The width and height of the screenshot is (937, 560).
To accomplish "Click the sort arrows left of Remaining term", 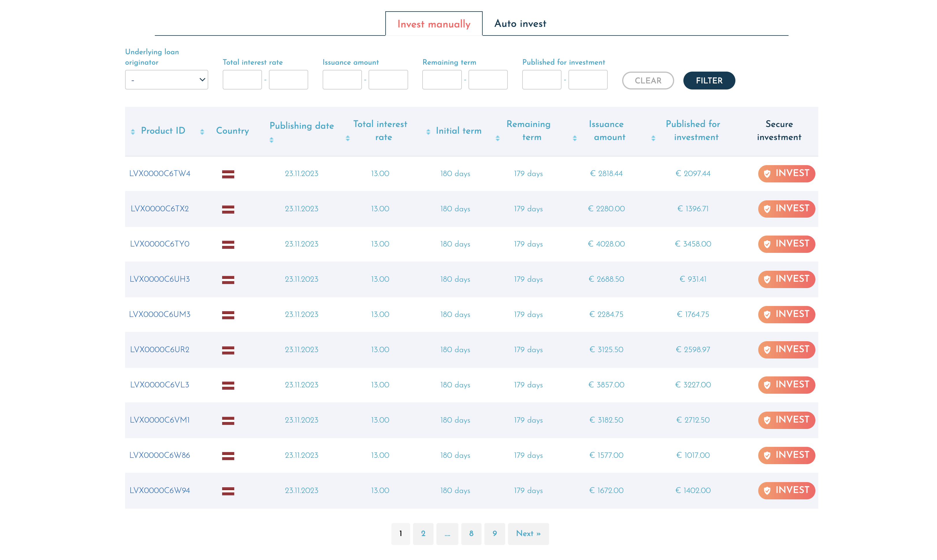I will [x=498, y=139].
